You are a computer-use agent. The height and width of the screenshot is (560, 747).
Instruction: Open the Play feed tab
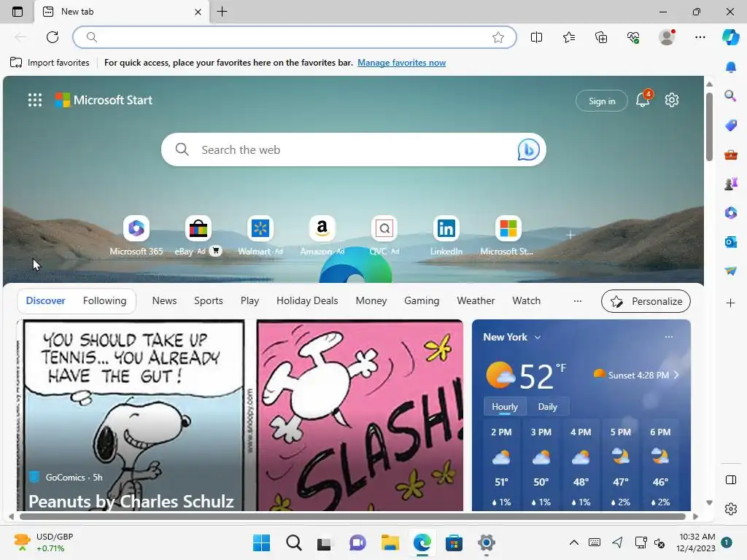pos(249,300)
